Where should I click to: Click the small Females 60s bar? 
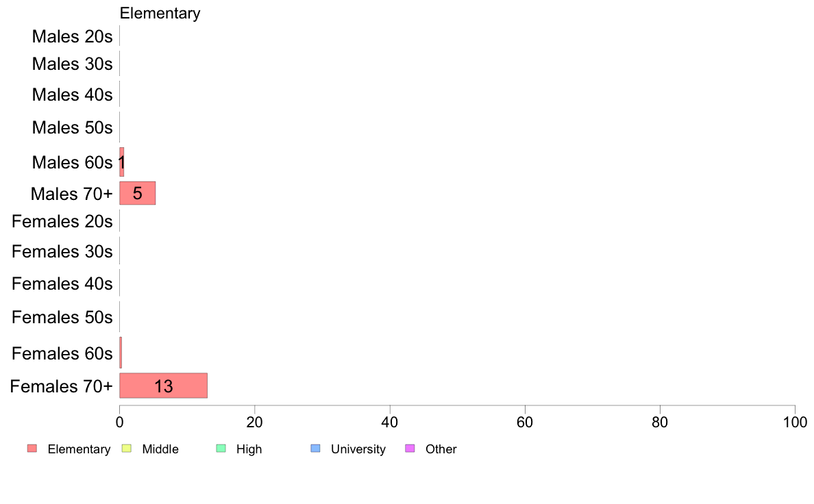(121, 353)
